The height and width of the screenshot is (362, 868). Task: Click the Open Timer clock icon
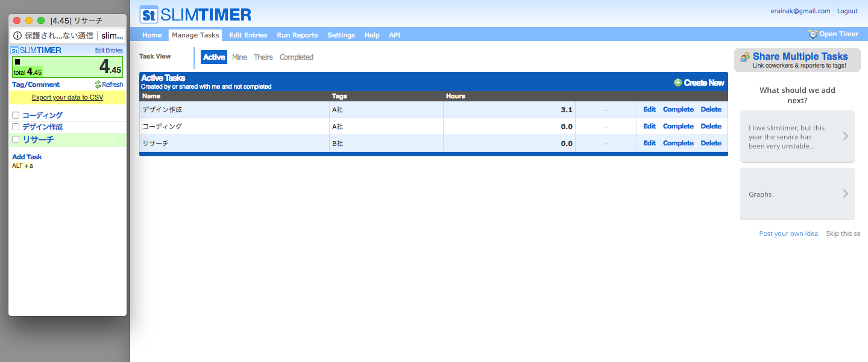pyautogui.click(x=813, y=34)
